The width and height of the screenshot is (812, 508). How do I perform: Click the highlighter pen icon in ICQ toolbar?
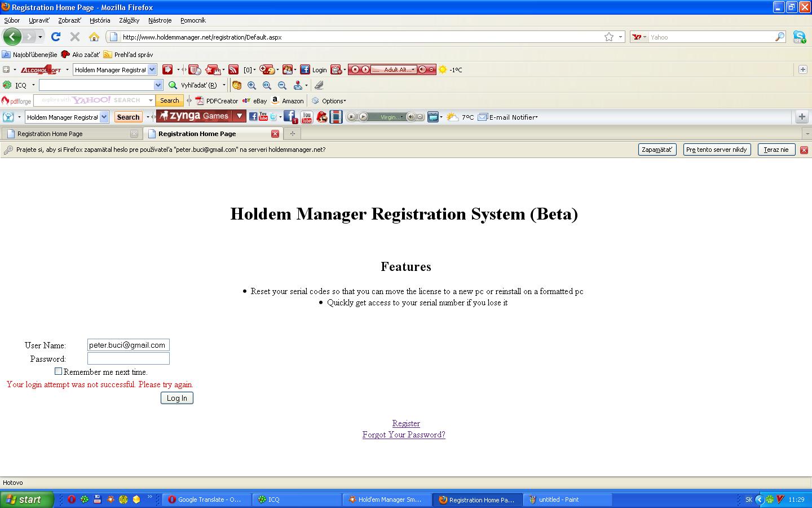tap(319, 85)
